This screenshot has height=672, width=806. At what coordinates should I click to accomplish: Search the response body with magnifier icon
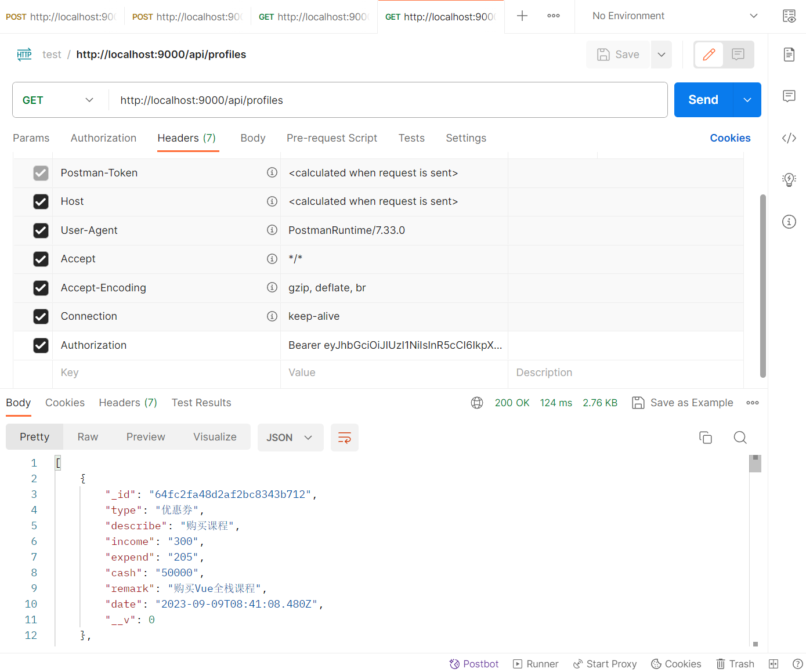740,438
